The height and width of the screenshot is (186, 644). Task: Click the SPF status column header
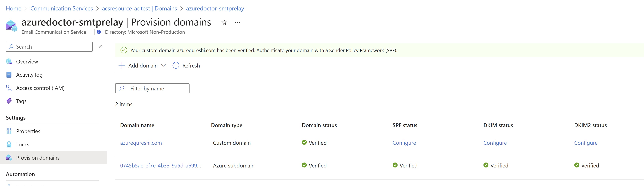[x=405, y=125]
